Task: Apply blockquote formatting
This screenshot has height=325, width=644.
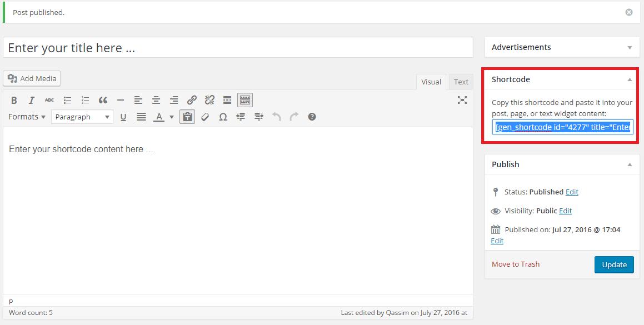Action: tap(103, 100)
